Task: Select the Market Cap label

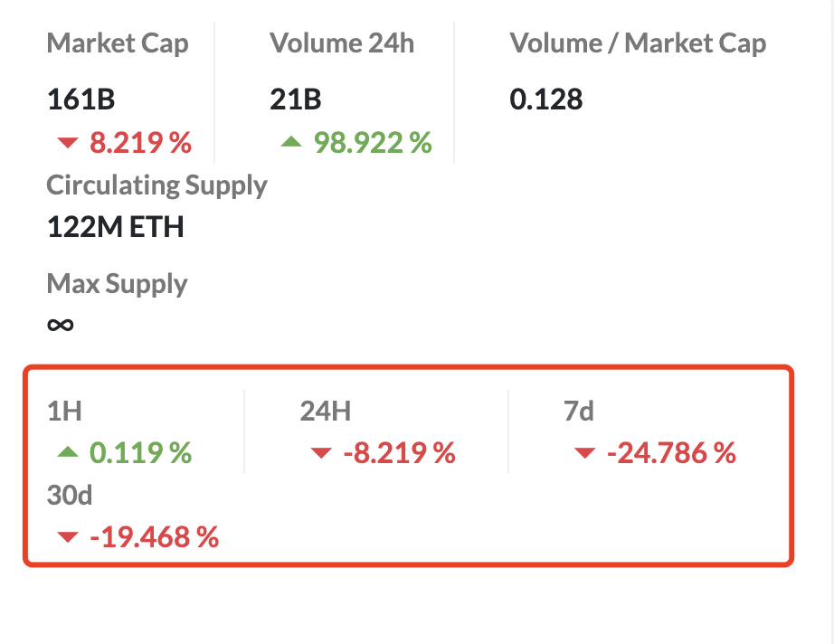Action: click(118, 43)
